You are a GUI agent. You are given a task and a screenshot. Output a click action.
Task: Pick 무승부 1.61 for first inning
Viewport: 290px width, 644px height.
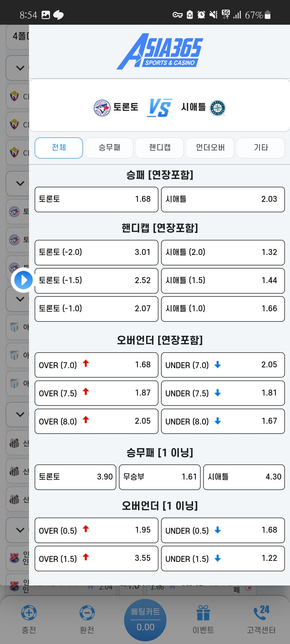click(160, 477)
